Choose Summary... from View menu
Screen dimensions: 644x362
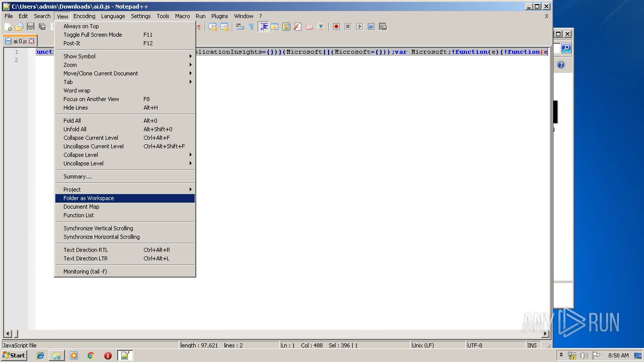[x=125, y=176]
